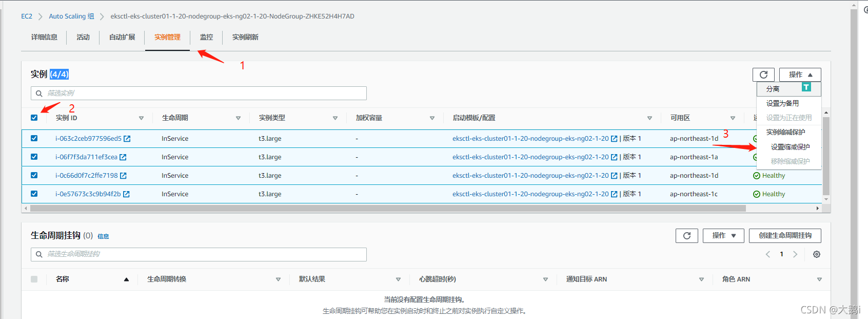The height and width of the screenshot is (319, 868).
Task: Open external link icon for i-06f7f3da711ef3cea
Action: [123, 157]
